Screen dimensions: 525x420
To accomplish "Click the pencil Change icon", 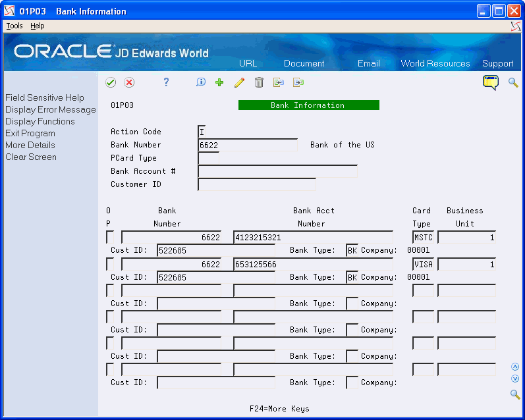I will coord(239,82).
